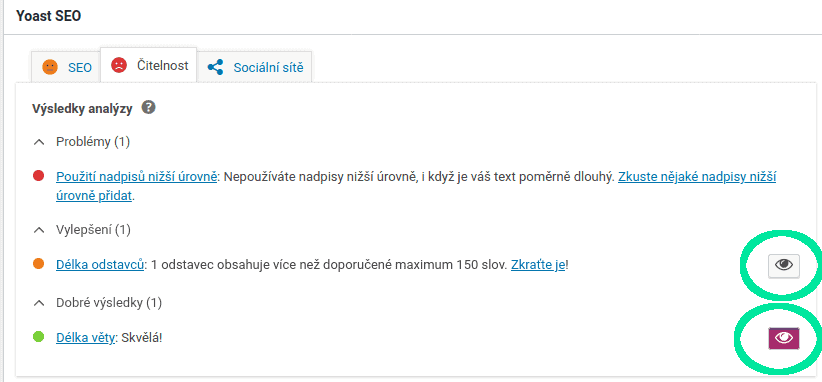
Task: Click the share icon for Sociální sítě
Action: tap(215, 67)
